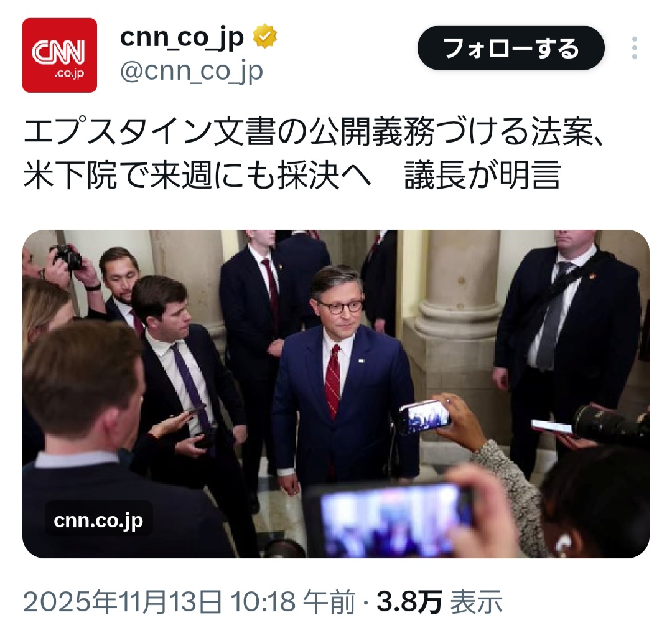Screen dimensions: 672x638
Task: Click the 表示 views label
Action: pos(476,601)
